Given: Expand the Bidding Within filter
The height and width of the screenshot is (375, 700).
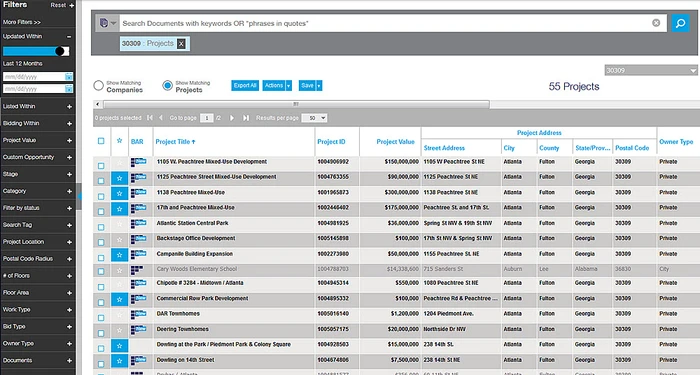Looking at the screenshot, I should [69, 124].
